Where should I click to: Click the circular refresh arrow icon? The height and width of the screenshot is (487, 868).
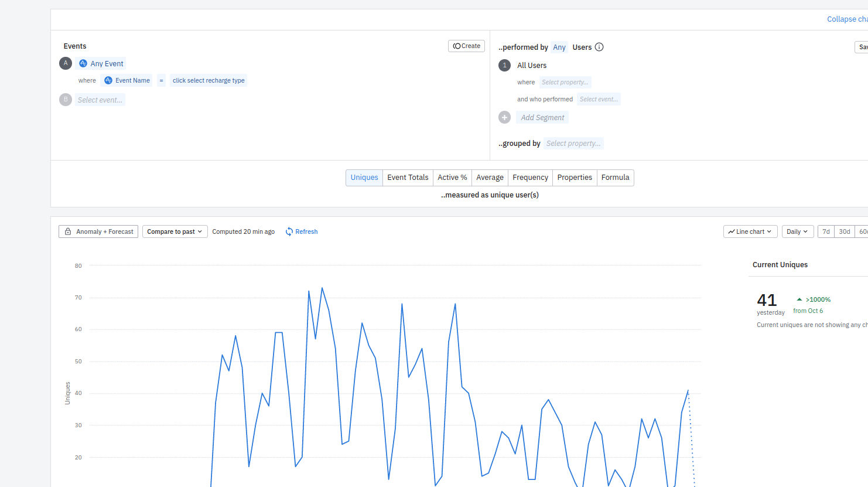[x=289, y=231]
